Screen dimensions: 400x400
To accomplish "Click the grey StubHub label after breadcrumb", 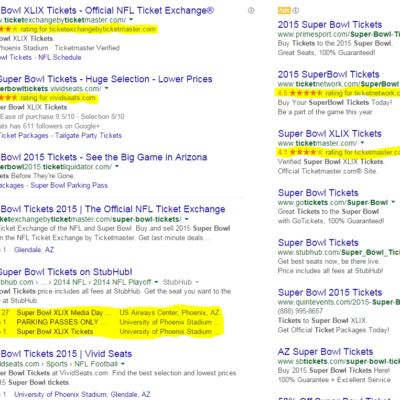I will [x=177, y=282].
